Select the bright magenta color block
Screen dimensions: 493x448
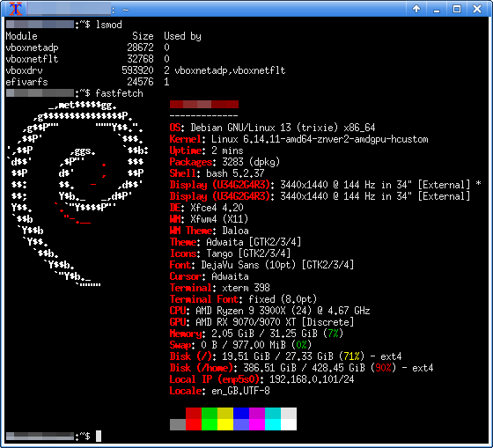point(257,424)
